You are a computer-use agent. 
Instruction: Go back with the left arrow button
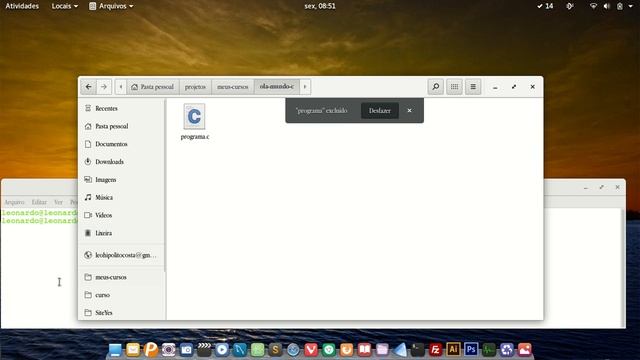coord(89,87)
